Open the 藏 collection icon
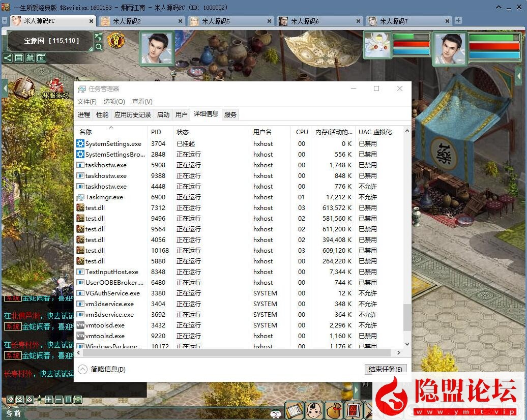The width and height of the screenshot is (527, 420). (x=30, y=58)
